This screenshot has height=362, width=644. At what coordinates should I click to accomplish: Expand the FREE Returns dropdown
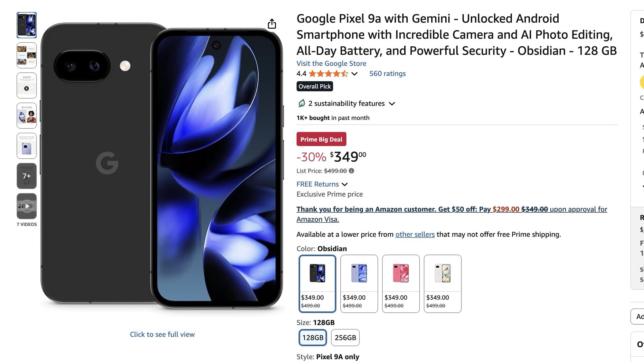(x=345, y=184)
